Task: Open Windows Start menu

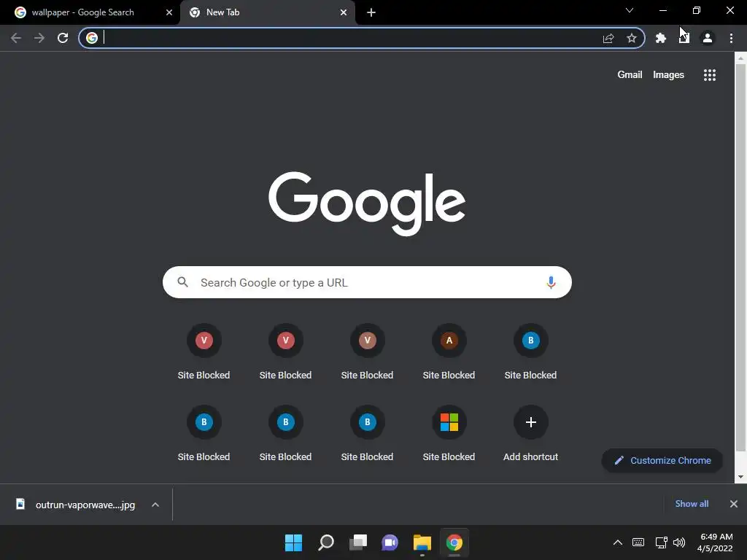Action: coord(293,542)
